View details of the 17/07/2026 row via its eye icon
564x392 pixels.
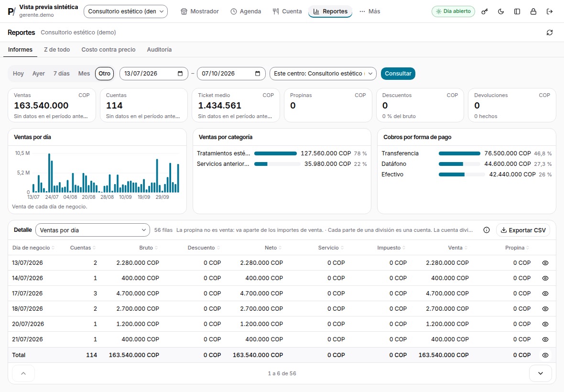point(545,294)
